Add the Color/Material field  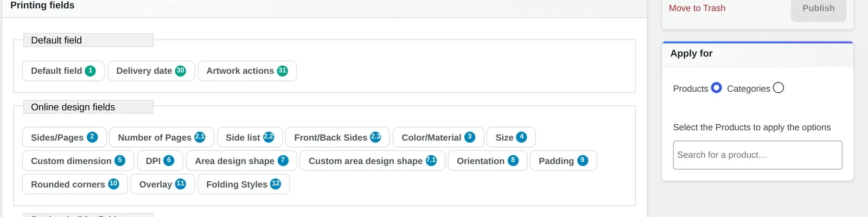[438, 137]
